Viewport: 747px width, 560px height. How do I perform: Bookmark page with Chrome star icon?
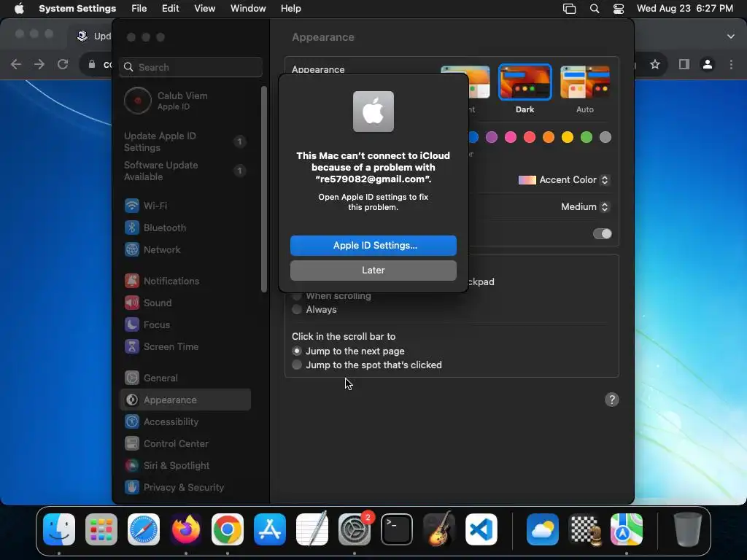655,64
